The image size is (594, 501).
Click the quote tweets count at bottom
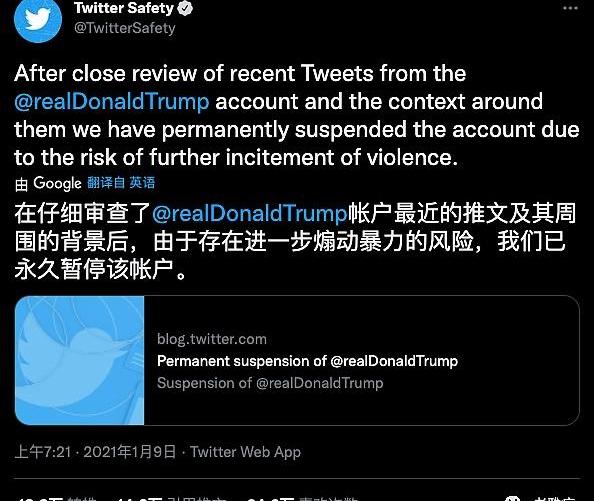coord(172,498)
